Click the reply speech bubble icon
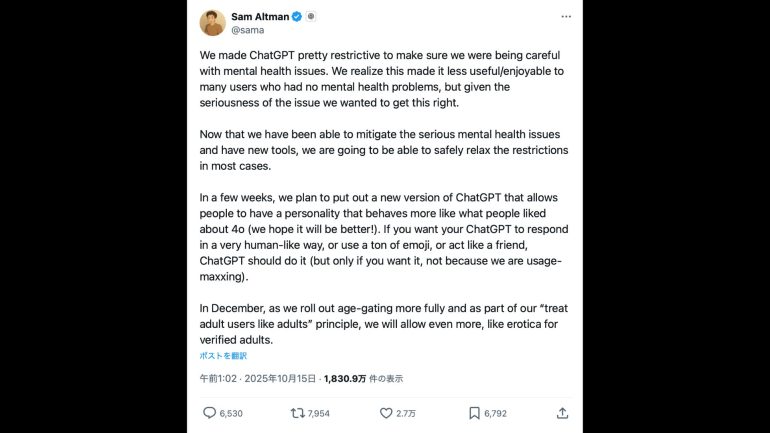The height and width of the screenshot is (433, 770). pyautogui.click(x=209, y=413)
